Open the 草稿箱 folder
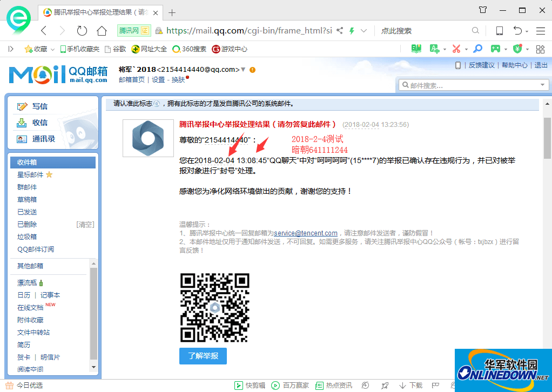This screenshot has width=552, height=392. (27, 200)
